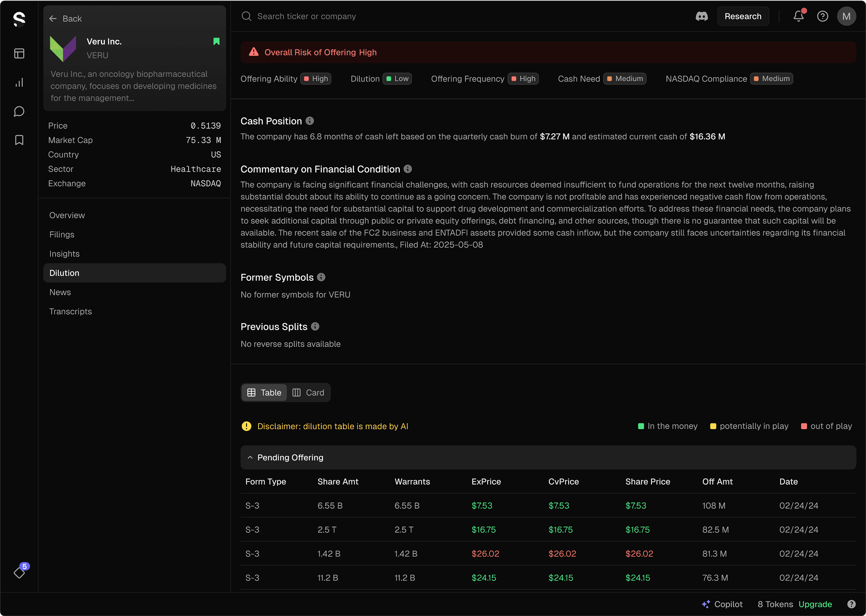Screen dimensions: 866x616
Task: Click the disclaimer exclamation icon
Action: 246,426
